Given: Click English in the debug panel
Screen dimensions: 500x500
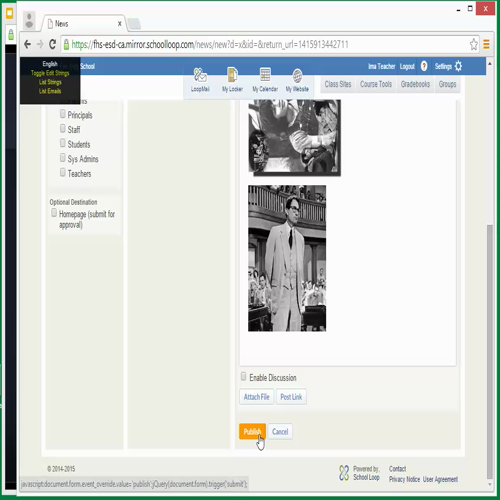Looking at the screenshot, I should coord(50,64).
